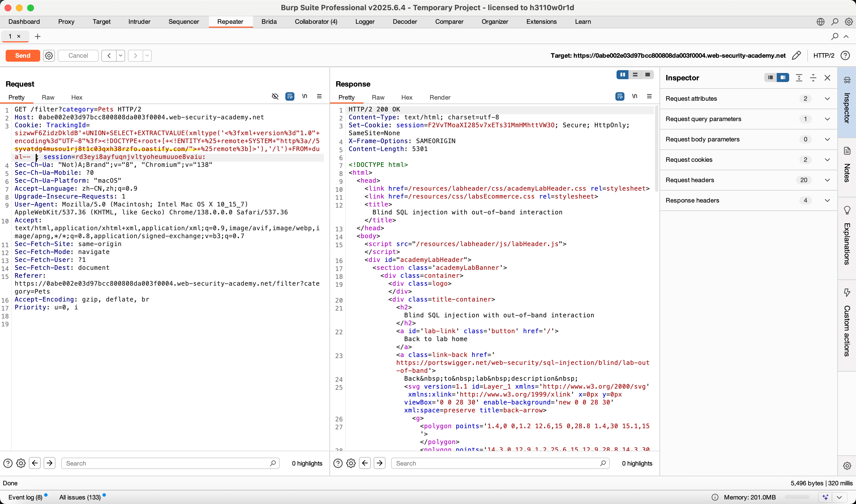Open the status bar dropdown next to the AI icon
This screenshot has width=856, height=504.
(839, 497)
